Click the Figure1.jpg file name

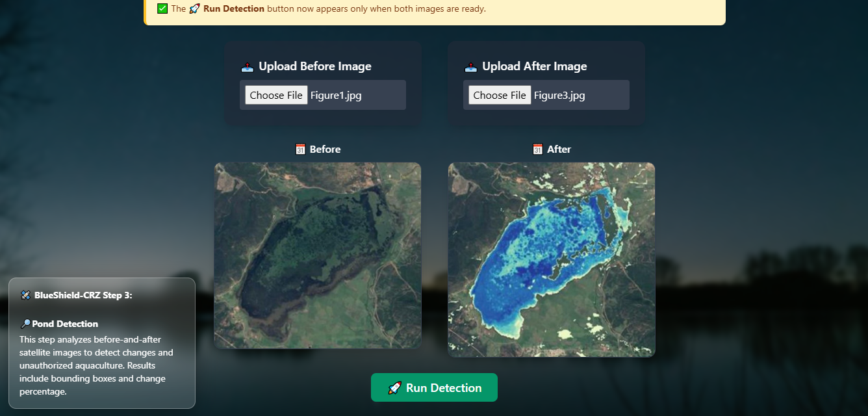(336, 96)
